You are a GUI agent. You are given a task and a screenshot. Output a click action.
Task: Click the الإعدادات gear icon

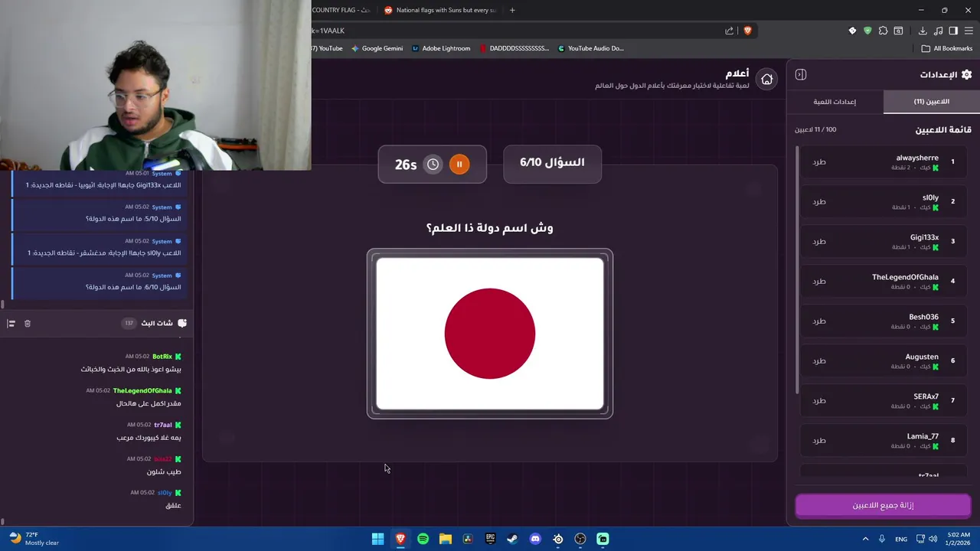tap(966, 74)
